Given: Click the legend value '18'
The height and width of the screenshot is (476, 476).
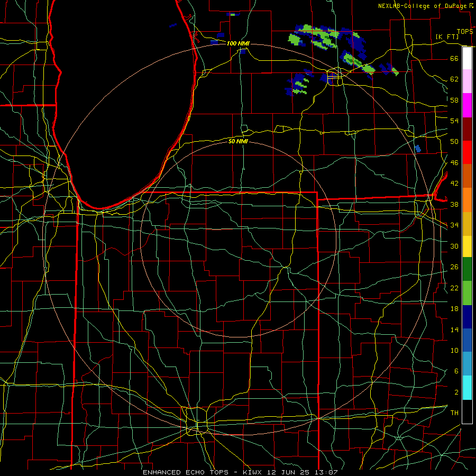Looking at the screenshot, I should [x=454, y=309].
